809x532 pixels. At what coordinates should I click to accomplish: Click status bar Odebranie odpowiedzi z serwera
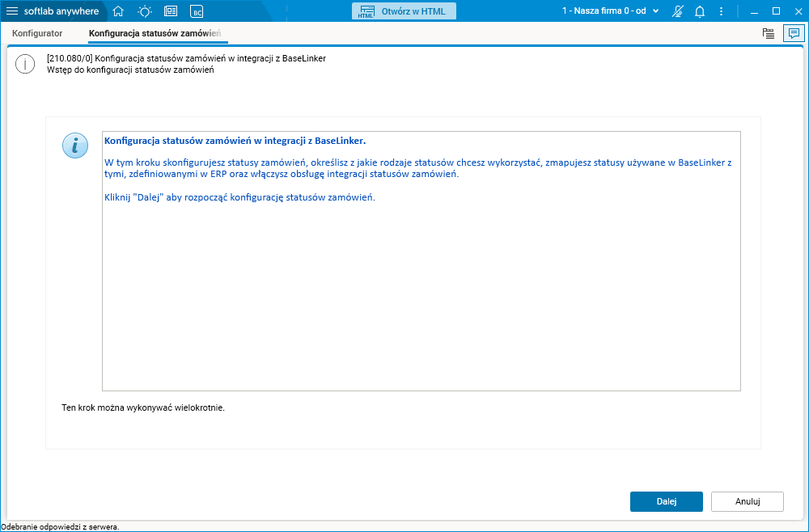60,527
